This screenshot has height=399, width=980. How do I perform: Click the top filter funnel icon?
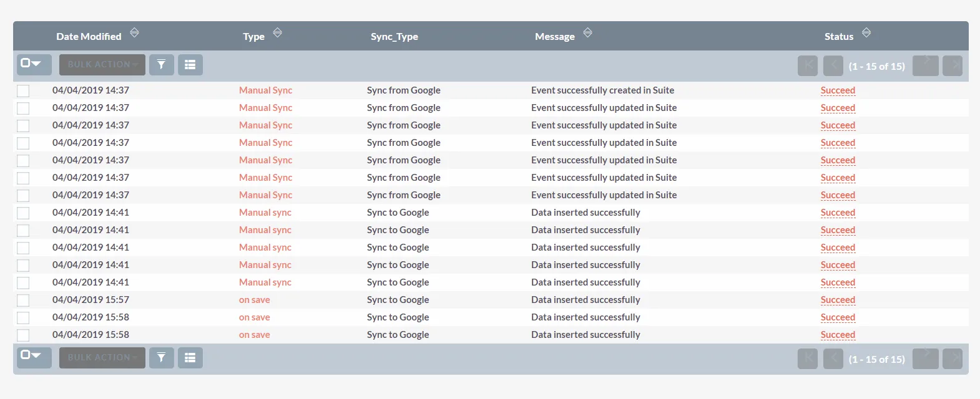click(161, 65)
